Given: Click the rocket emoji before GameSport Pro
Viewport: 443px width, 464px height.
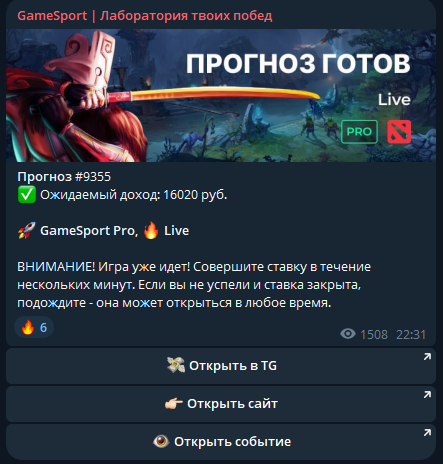Looking at the screenshot, I should tap(27, 231).
